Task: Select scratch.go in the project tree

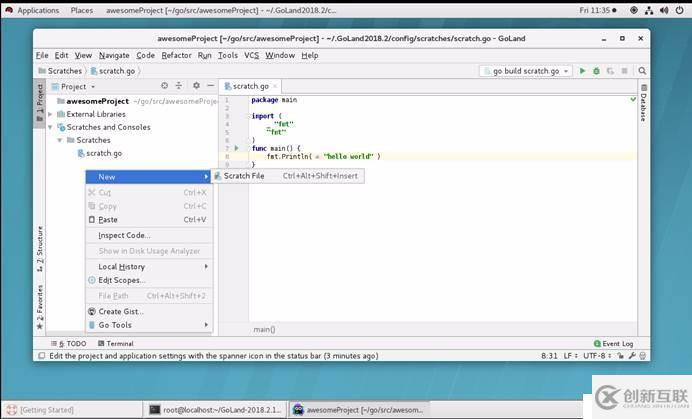Action: 100,153
